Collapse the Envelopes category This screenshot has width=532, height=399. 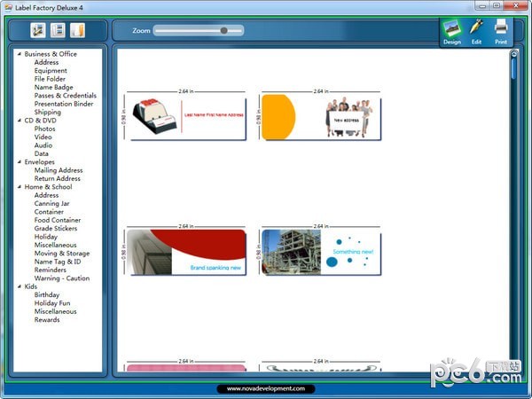click(20, 162)
